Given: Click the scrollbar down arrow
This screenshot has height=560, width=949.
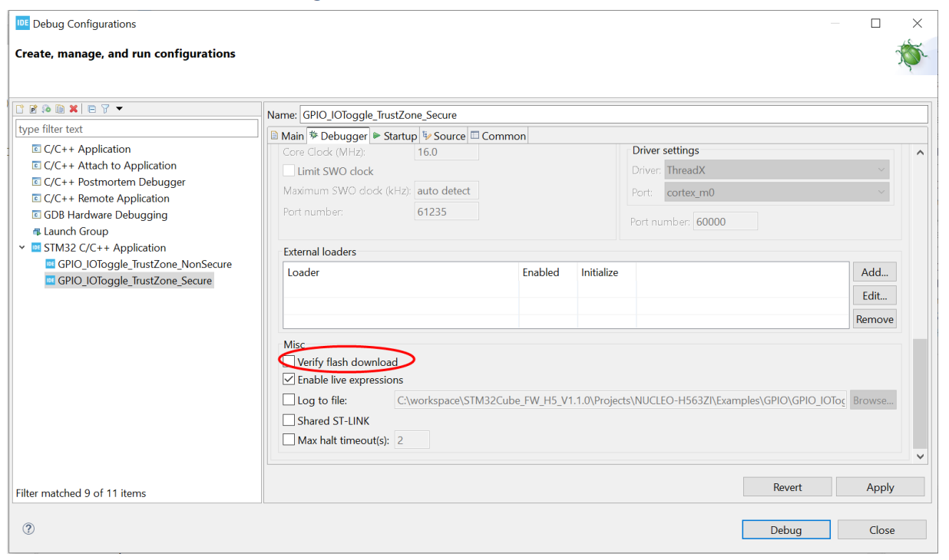Looking at the screenshot, I should coord(920,456).
